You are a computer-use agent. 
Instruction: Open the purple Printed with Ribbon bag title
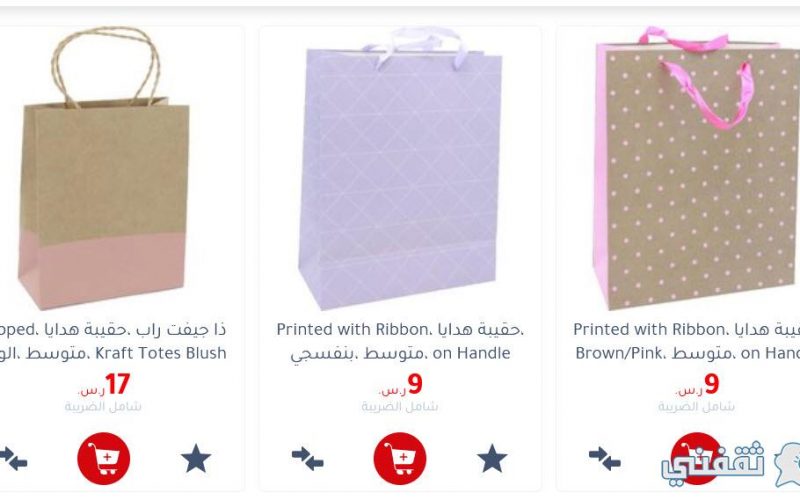tap(400, 341)
